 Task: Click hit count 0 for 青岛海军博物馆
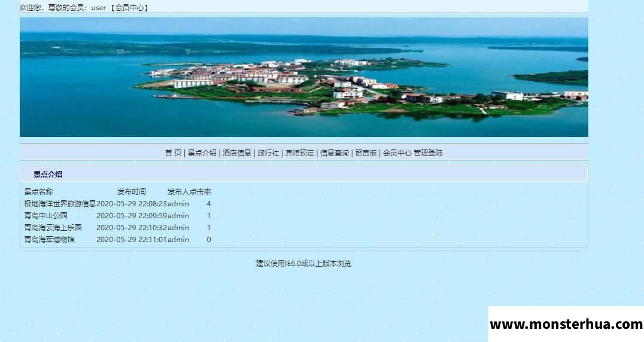click(x=209, y=240)
